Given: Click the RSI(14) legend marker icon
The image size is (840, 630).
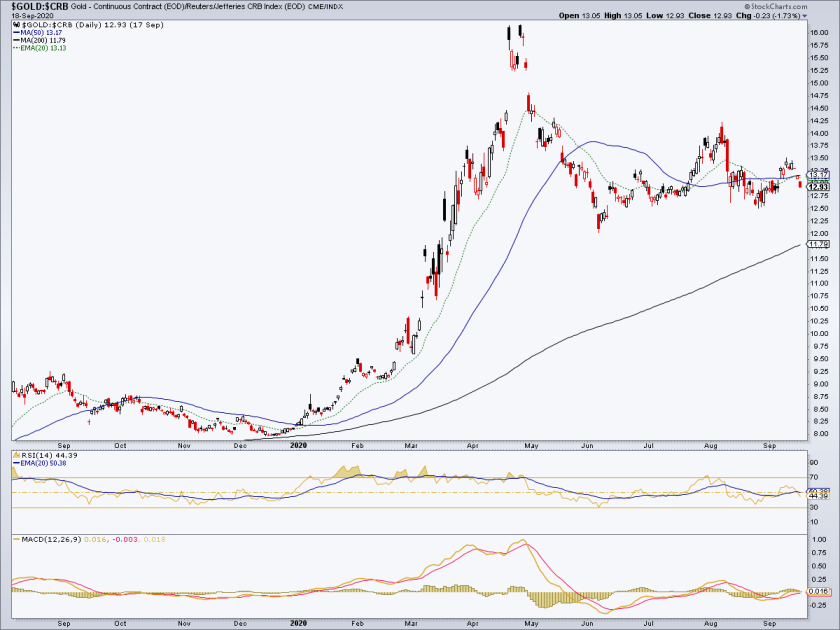Looking at the screenshot, I should click(x=16, y=455).
